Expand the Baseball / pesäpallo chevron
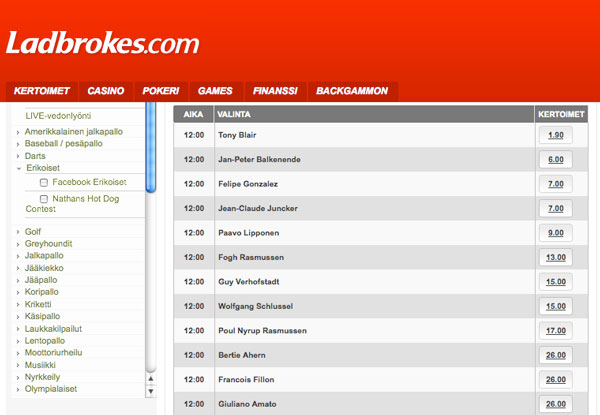600x415 pixels. tap(18, 144)
